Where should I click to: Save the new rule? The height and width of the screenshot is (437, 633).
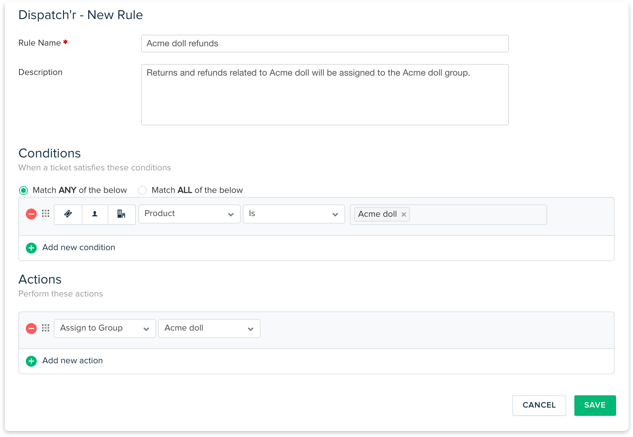click(x=594, y=405)
